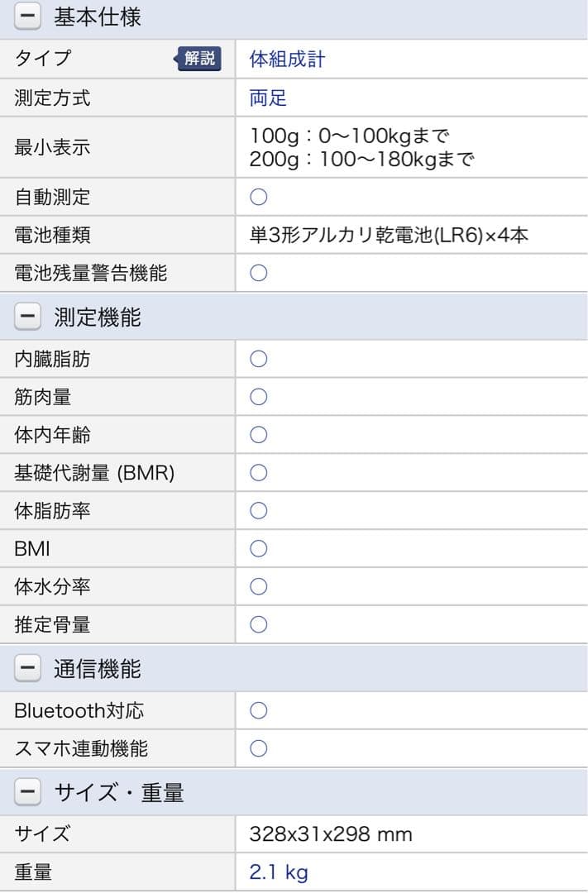The height and width of the screenshot is (893, 588).
Task: Click the circle mark for Bluetooth対応
Action: pos(259,710)
